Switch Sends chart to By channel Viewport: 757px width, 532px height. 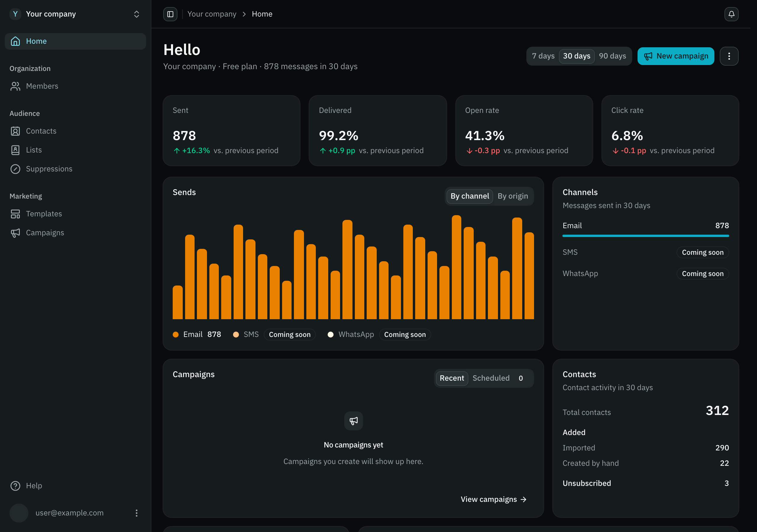pyautogui.click(x=470, y=196)
